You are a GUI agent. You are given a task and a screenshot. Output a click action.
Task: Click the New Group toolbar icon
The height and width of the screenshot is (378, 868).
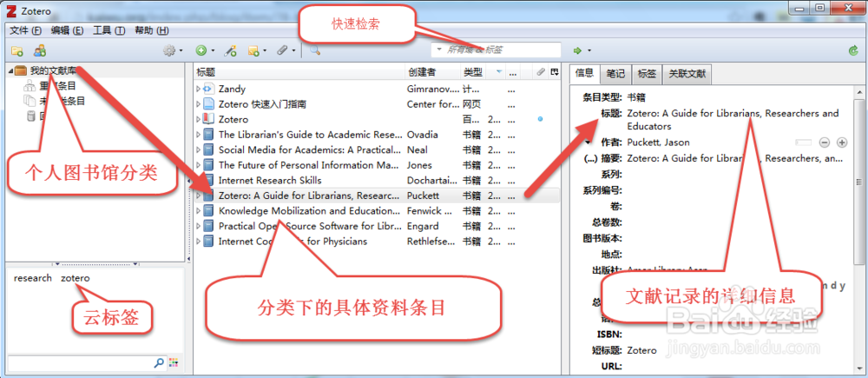point(39,51)
